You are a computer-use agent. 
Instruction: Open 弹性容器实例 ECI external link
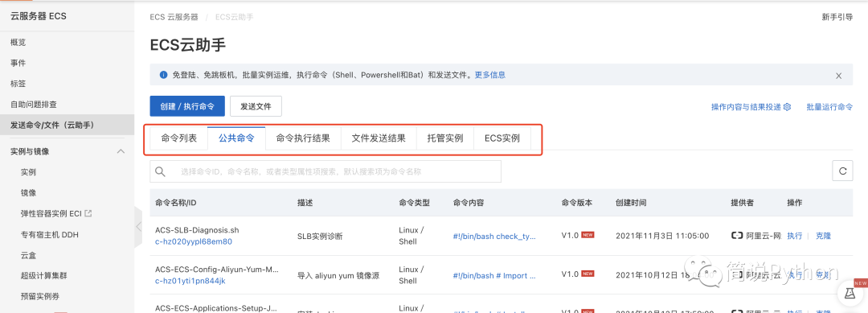56,213
